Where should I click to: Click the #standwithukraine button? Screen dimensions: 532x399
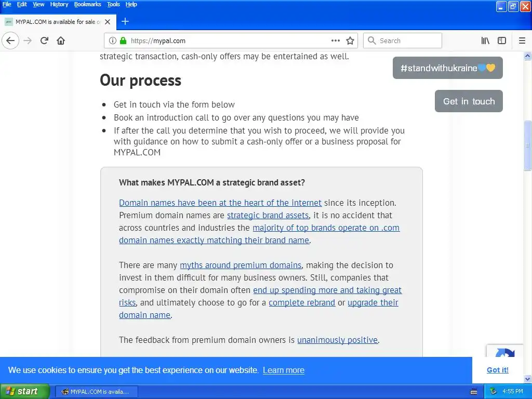pyautogui.click(x=447, y=68)
